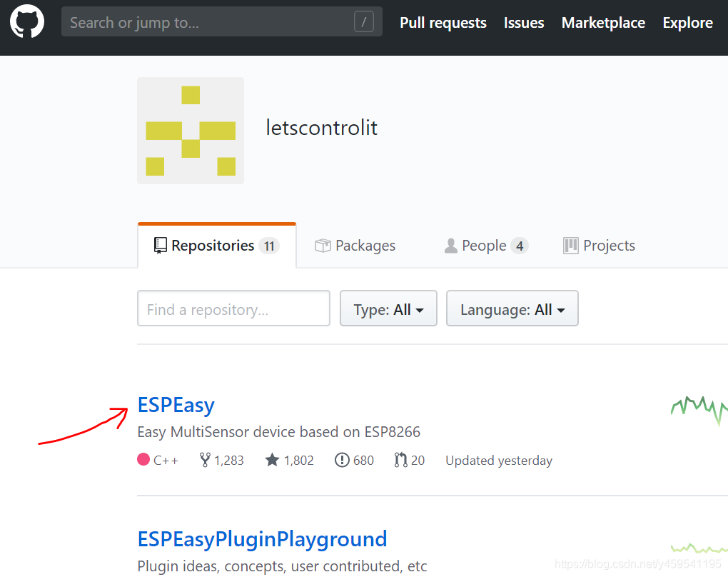This screenshot has width=728, height=577.
Task: Open the ESPEasyPluginPlayground repository link
Action: (x=263, y=539)
